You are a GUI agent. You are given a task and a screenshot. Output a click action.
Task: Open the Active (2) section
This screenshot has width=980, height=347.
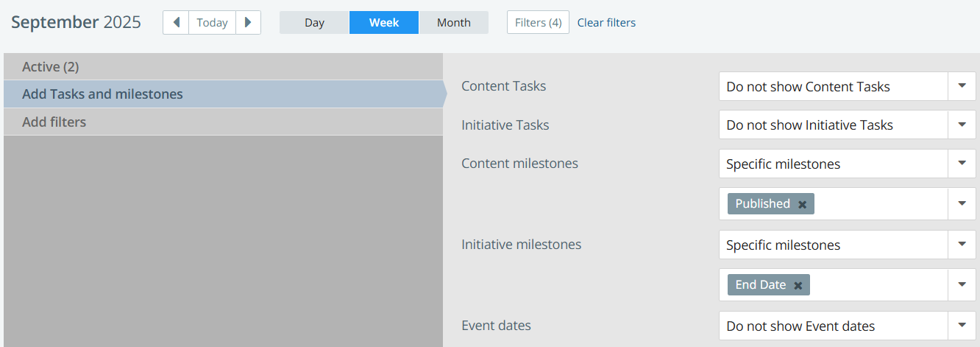point(223,67)
